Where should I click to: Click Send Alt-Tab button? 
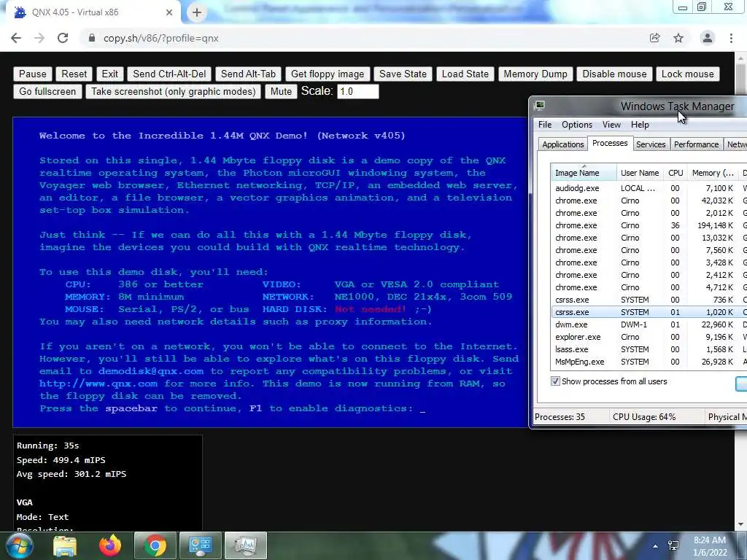coord(248,74)
